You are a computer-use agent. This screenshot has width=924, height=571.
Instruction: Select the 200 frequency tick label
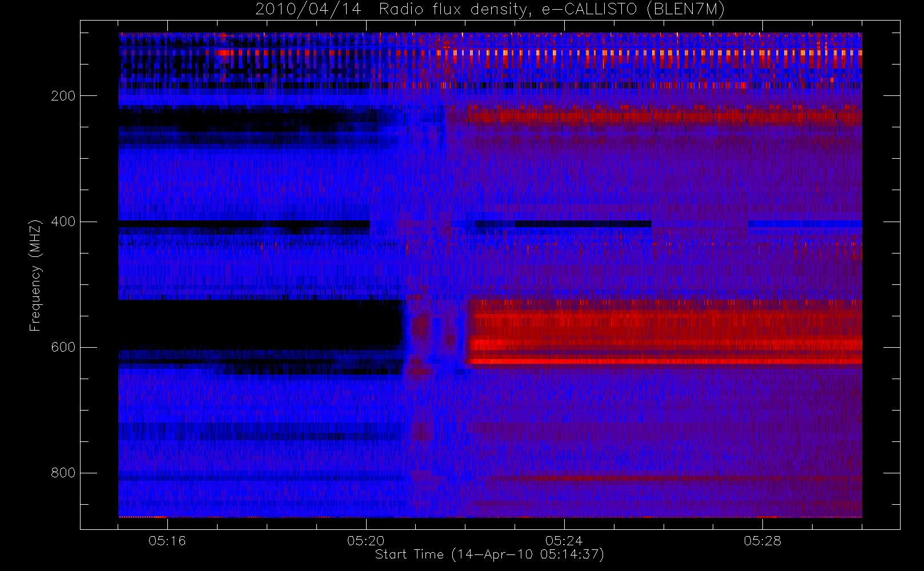63,96
